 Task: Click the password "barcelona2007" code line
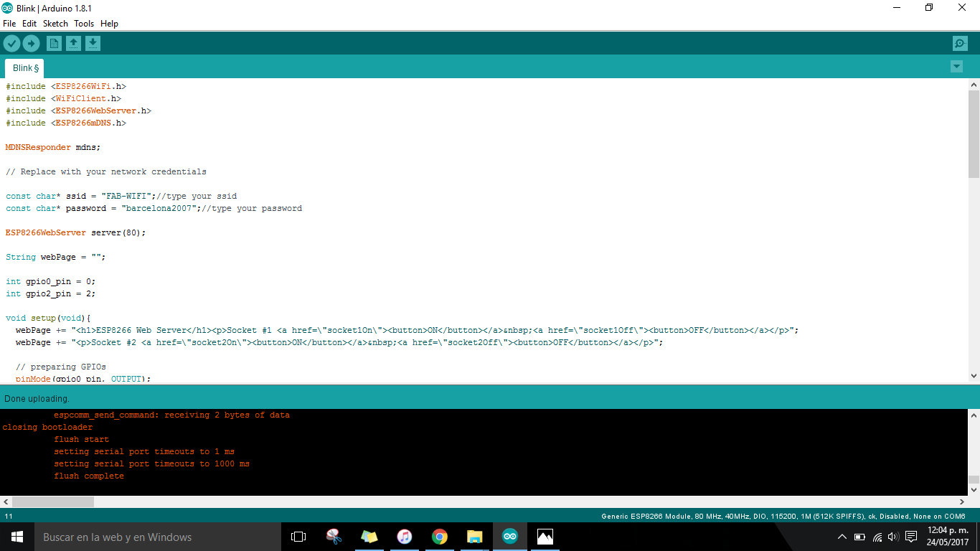[x=154, y=208]
